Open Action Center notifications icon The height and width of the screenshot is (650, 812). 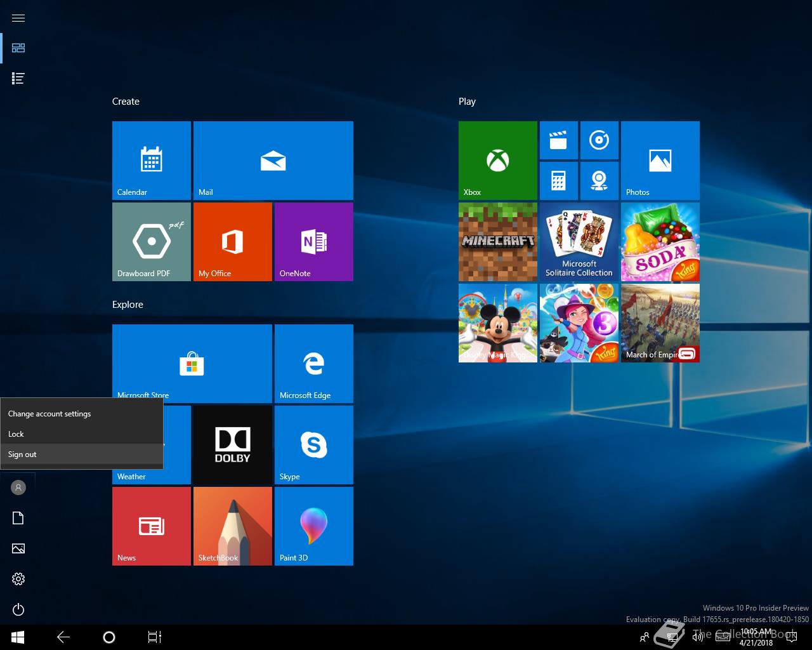tap(791, 637)
